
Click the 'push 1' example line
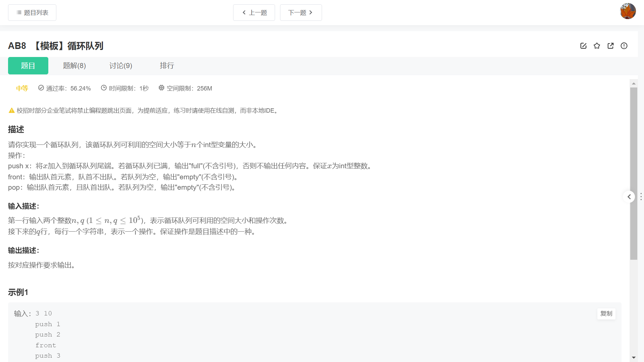pos(48,324)
